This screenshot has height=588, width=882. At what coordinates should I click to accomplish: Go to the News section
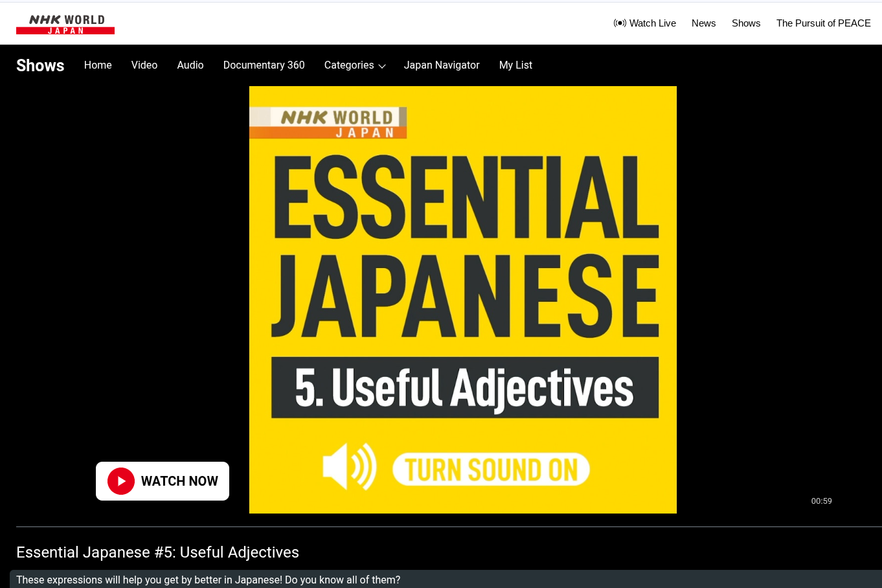click(x=703, y=23)
